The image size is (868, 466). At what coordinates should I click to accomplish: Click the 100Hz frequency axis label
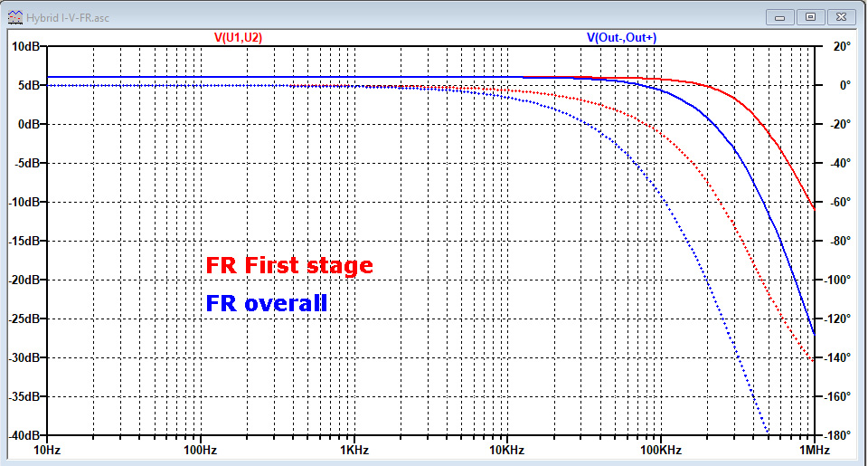[201, 450]
